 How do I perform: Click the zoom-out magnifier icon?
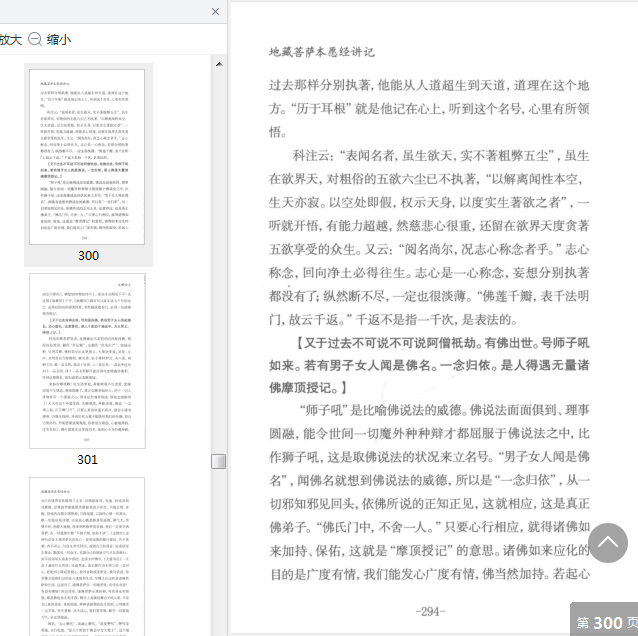click(35, 39)
